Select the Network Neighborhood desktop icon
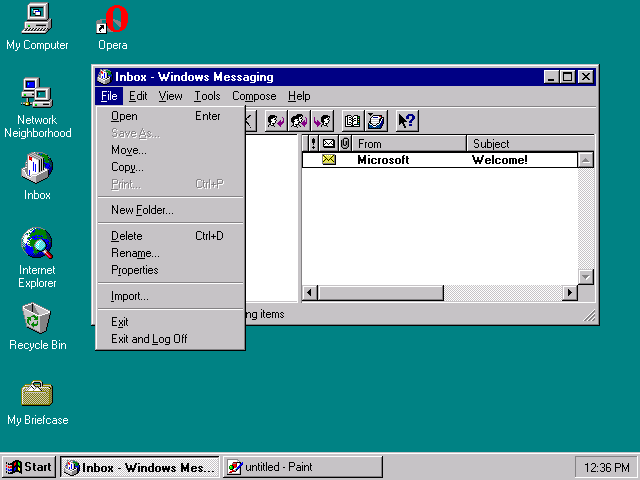This screenshot has height=480, width=640. point(37,109)
